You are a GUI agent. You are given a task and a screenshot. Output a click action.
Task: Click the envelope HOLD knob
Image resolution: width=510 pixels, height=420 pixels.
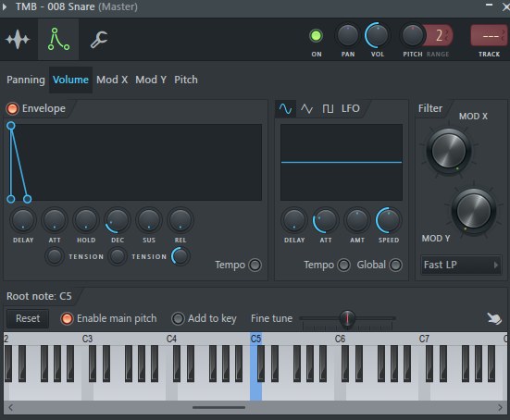86,220
